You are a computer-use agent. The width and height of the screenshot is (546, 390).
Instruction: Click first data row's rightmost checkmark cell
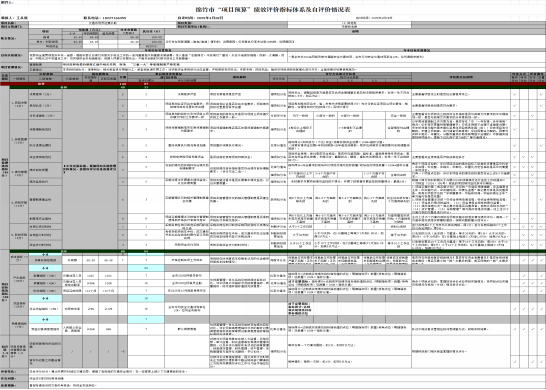click(x=541, y=94)
